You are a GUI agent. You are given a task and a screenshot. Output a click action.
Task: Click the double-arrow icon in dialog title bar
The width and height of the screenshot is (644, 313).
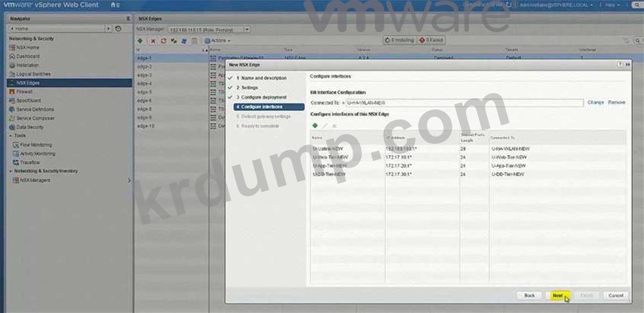[628, 64]
